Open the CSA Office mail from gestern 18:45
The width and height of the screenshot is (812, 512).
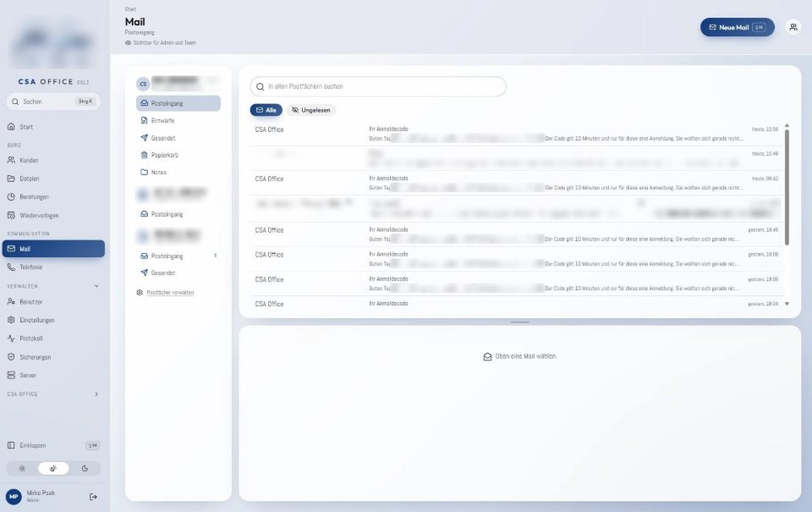[517, 234]
